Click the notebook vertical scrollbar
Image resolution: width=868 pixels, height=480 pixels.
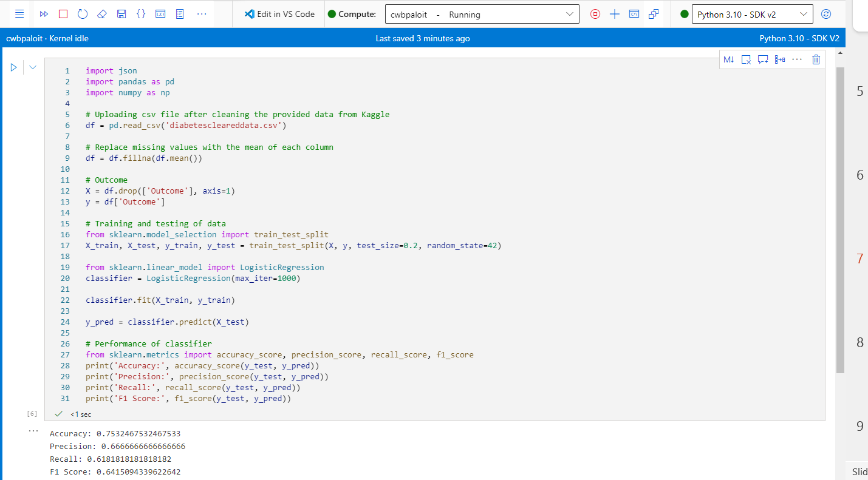pyautogui.click(x=841, y=220)
